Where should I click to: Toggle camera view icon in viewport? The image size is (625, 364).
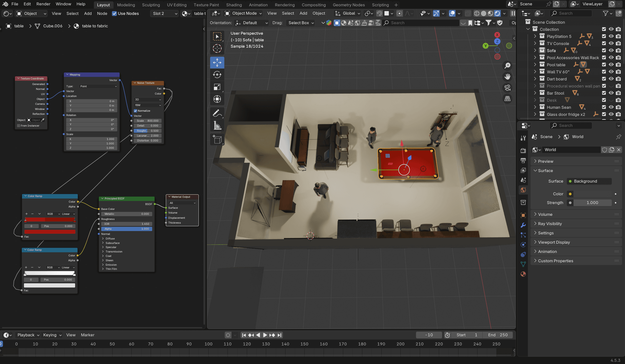[x=507, y=88]
